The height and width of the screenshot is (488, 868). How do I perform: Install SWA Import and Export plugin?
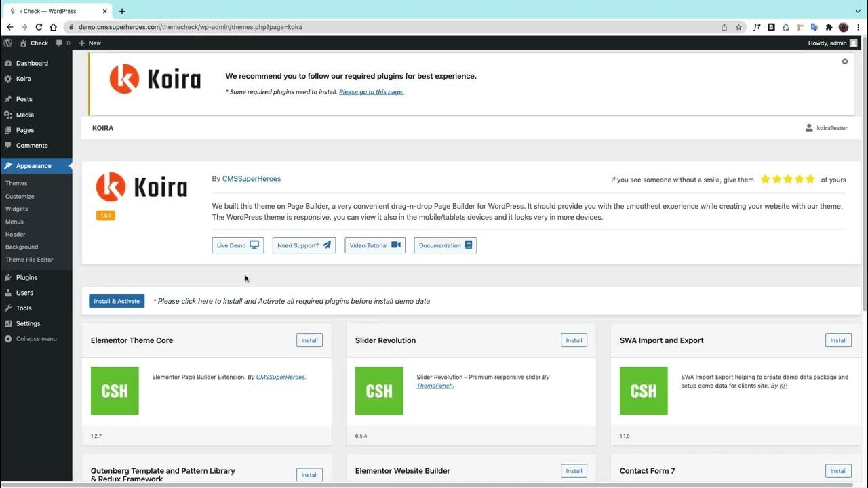coord(838,340)
